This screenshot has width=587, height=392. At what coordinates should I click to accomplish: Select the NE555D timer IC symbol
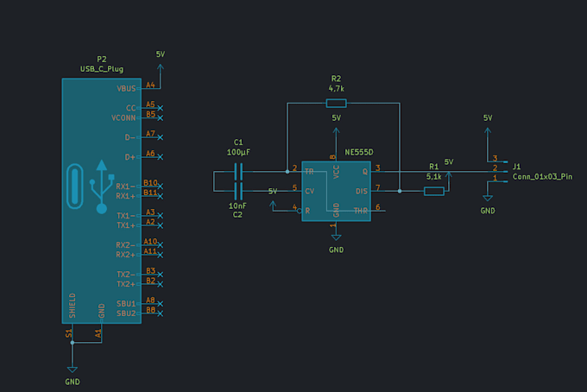[x=336, y=191]
